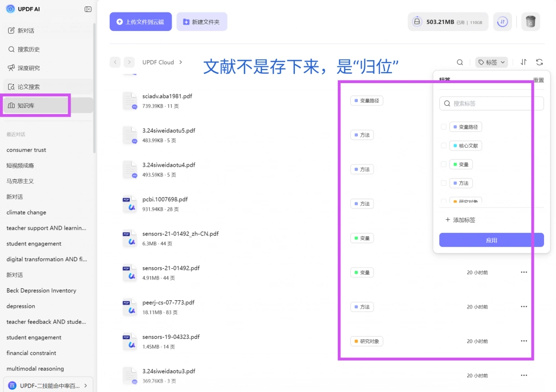Expand the UPDF-二技能命中率 account chevron
The width and height of the screenshot is (556, 392).
point(86,385)
